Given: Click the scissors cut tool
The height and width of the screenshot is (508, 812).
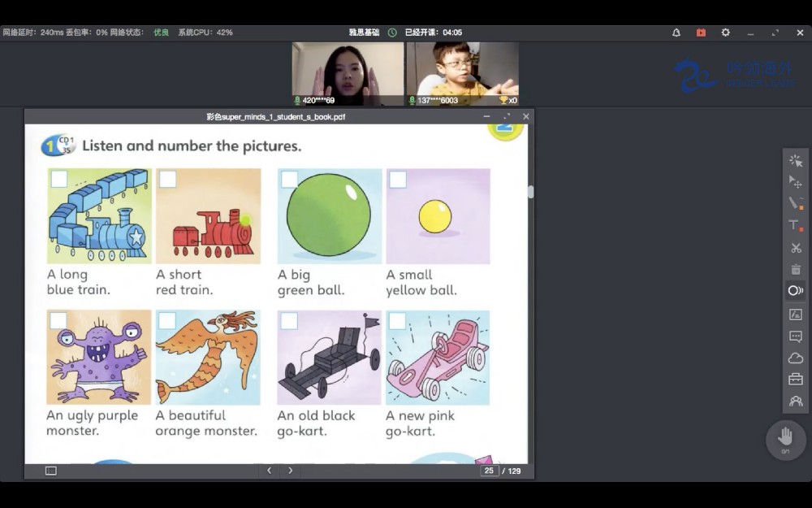Looking at the screenshot, I should [x=795, y=248].
